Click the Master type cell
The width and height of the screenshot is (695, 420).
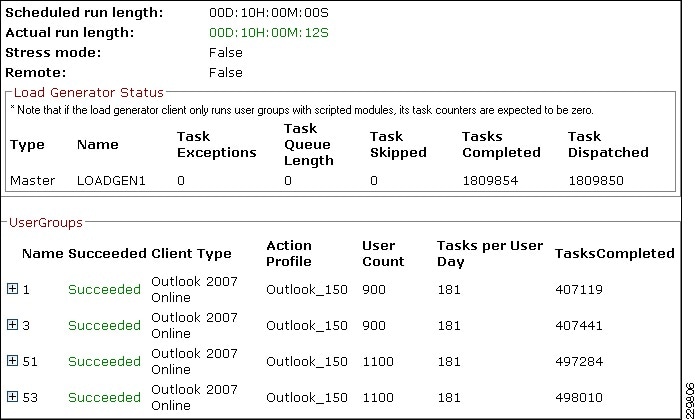tap(32, 181)
